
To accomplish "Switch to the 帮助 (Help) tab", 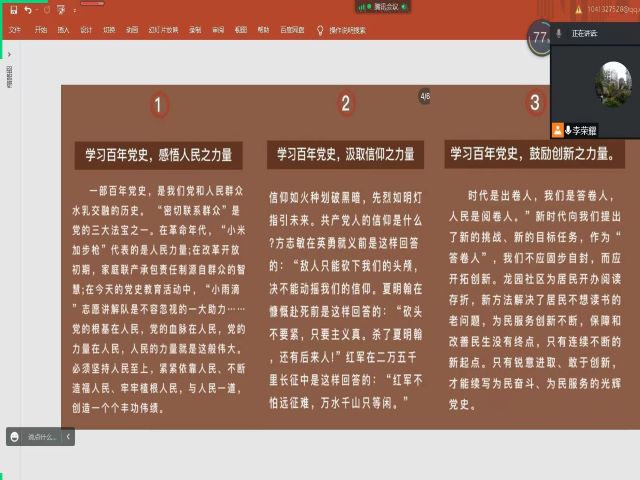I will [x=263, y=30].
